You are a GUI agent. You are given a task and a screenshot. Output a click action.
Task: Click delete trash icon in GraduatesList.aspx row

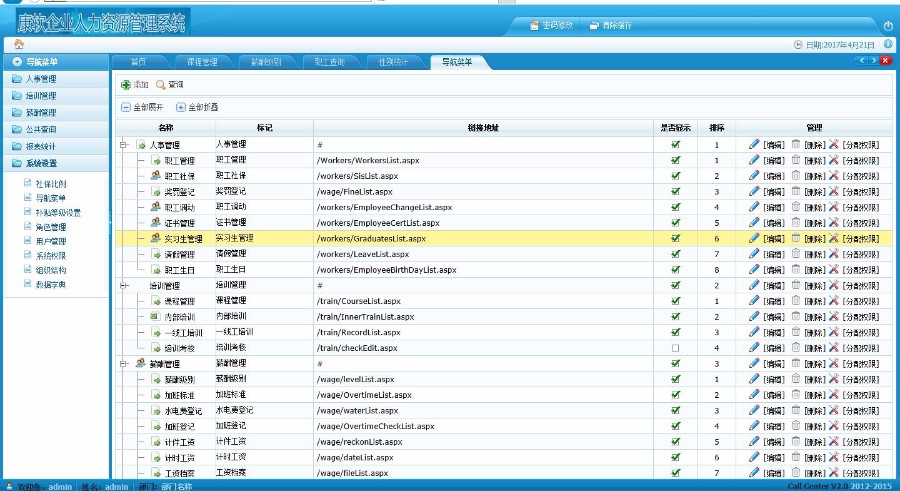[796, 239]
